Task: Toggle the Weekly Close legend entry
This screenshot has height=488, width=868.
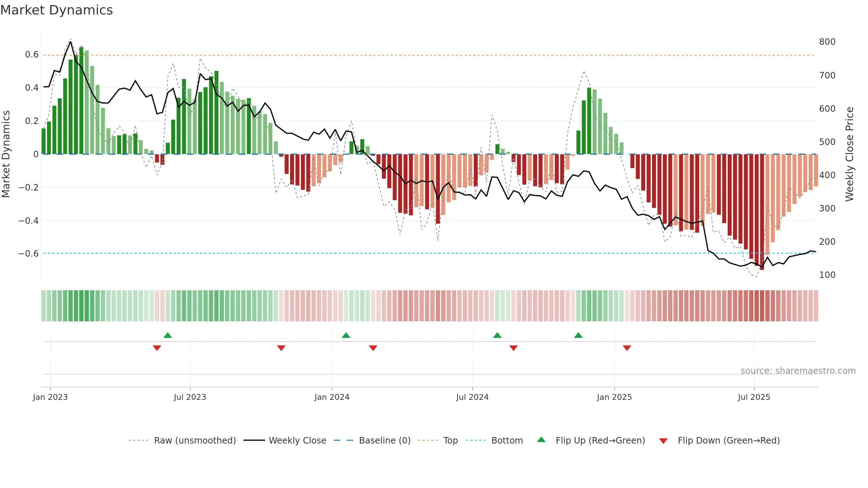Action: (285, 440)
